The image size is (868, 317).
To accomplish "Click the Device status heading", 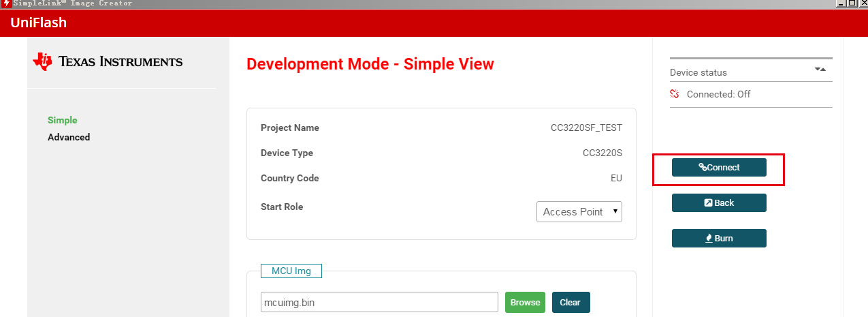I will tap(698, 72).
